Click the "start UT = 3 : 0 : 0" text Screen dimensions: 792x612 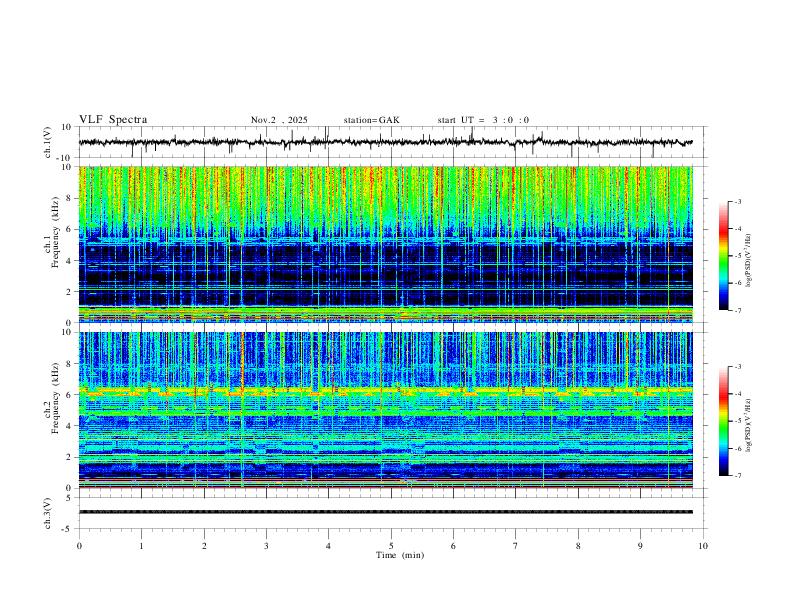coord(483,120)
